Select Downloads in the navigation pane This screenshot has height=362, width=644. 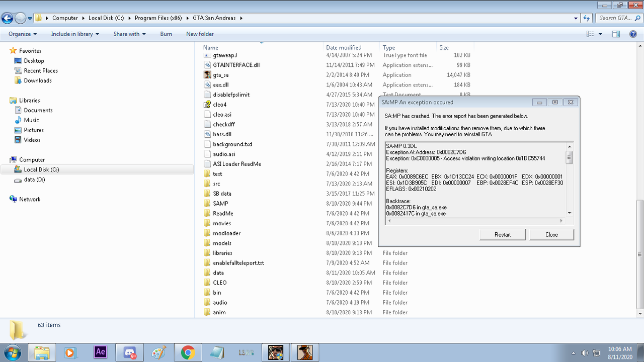pyautogui.click(x=38, y=80)
